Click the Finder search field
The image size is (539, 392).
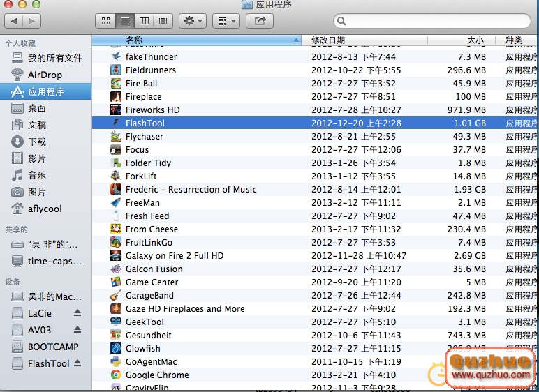pos(432,22)
